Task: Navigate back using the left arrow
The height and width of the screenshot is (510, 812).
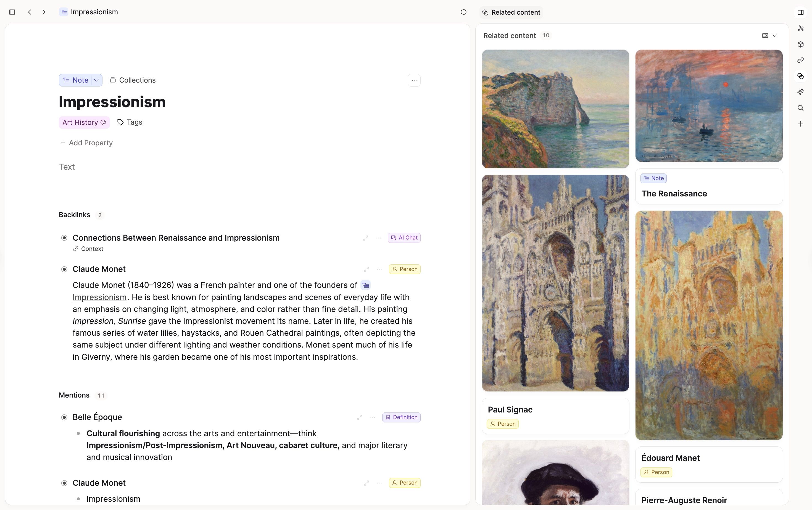Action: tap(30, 12)
